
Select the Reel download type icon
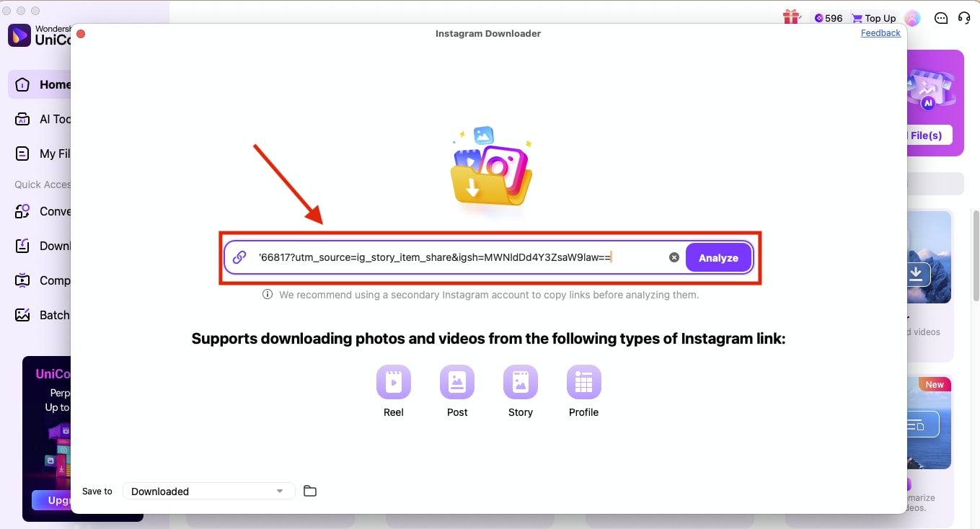click(393, 382)
